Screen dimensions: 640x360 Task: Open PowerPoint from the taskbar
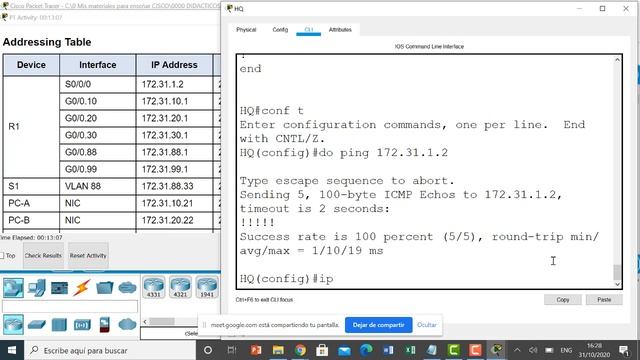pos(256,350)
